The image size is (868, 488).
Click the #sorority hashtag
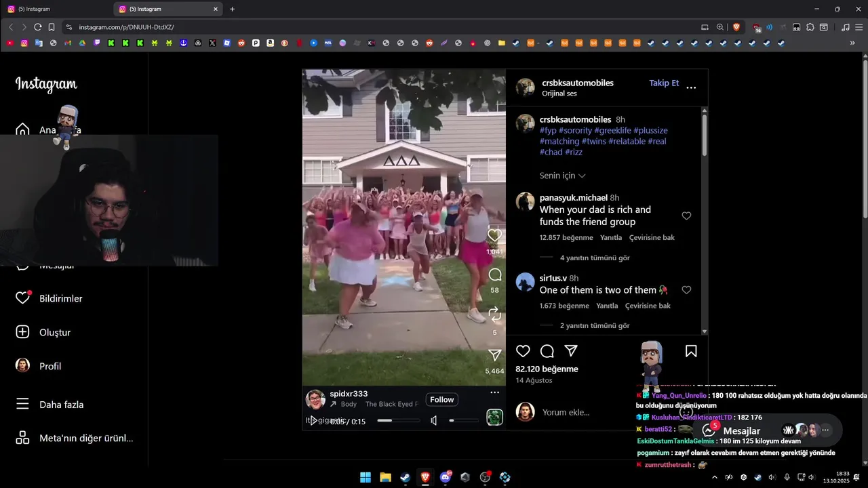576,130
